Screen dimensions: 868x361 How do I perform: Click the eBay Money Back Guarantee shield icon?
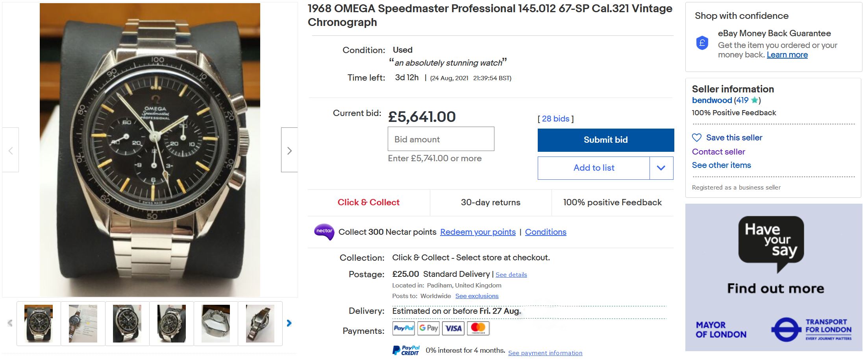(702, 43)
